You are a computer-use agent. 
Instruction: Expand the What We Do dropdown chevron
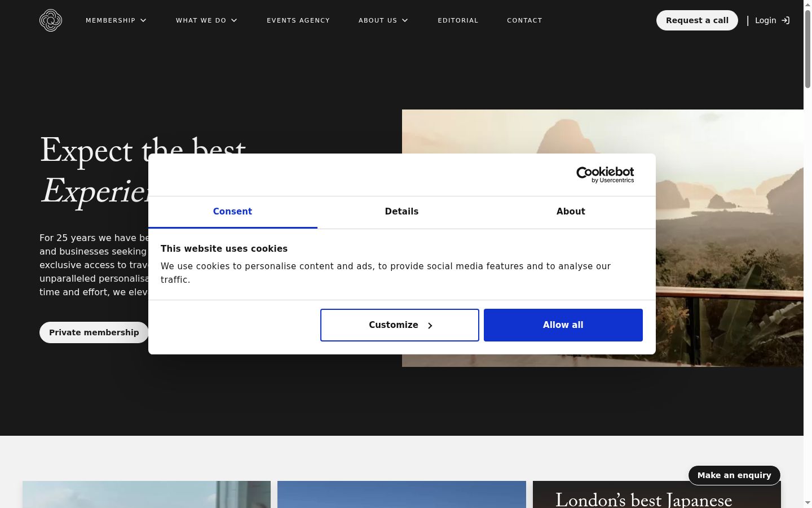[234, 20]
